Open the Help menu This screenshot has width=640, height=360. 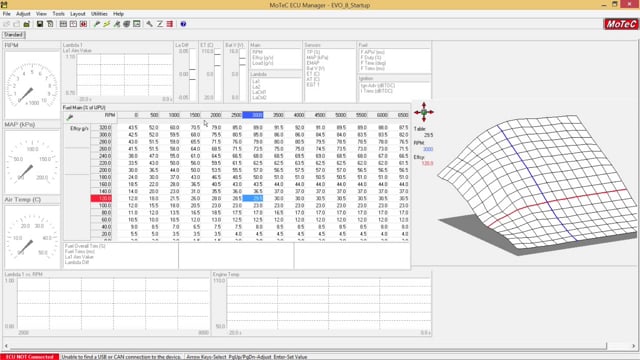(118, 14)
